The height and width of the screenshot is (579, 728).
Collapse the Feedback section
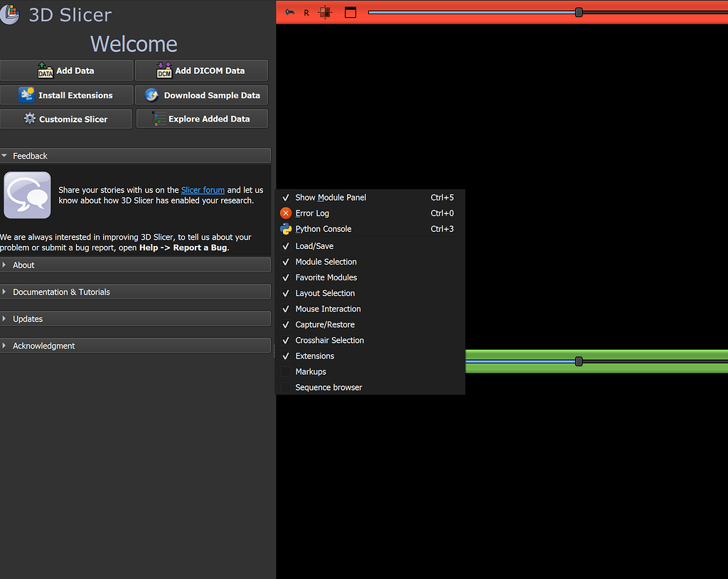coord(29,155)
